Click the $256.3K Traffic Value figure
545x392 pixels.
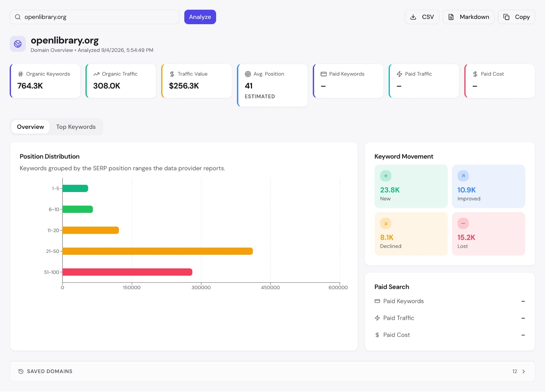click(x=184, y=86)
